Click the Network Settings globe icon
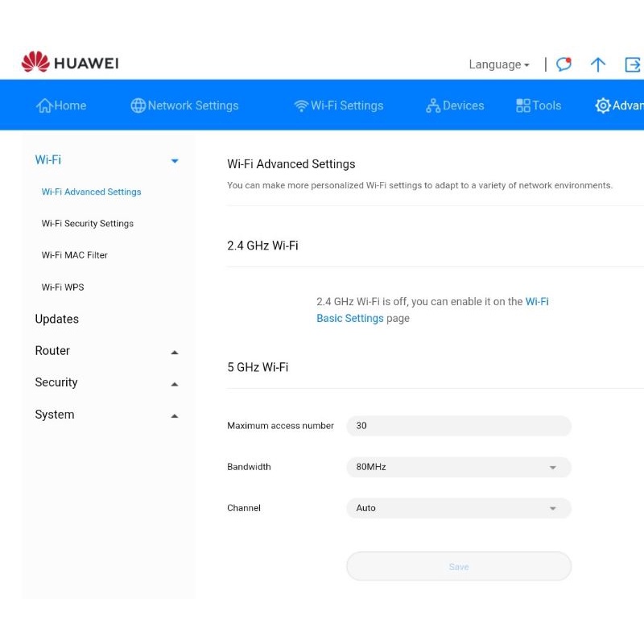The width and height of the screenshot is (644, 644). tap(138, 105)
